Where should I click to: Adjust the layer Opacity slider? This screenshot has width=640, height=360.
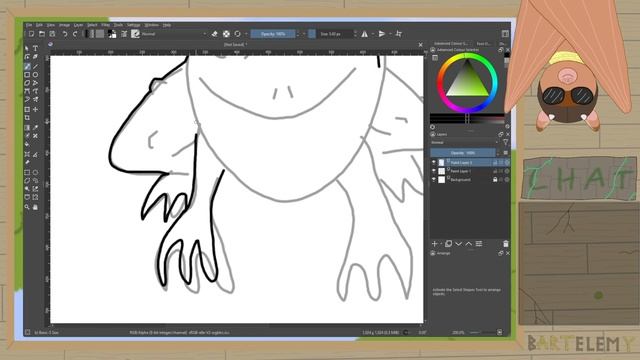[x=463, y=153]
